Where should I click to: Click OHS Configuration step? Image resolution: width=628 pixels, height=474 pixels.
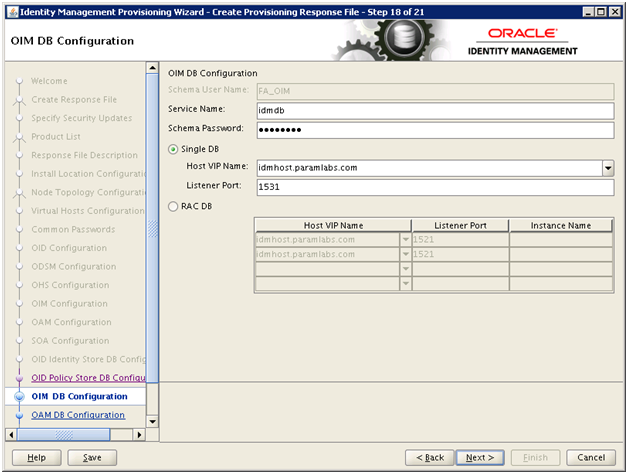[70, 285]
